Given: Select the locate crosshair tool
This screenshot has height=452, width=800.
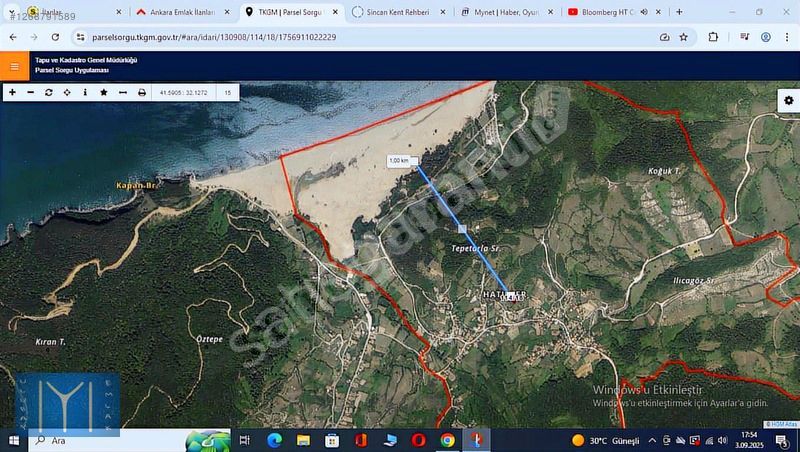Looking at the screenshot, I should pyautogui.click(x=67, y=92).
